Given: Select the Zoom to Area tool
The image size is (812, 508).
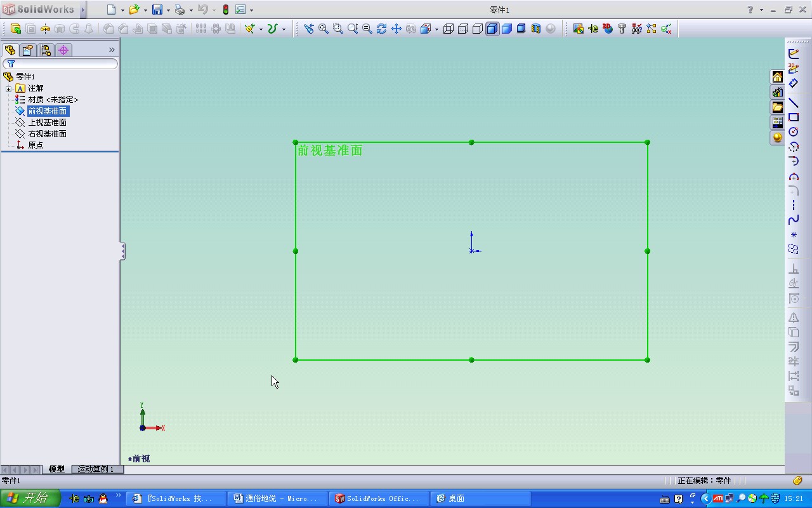Looking at the screenshot, I should pos(338,29).
